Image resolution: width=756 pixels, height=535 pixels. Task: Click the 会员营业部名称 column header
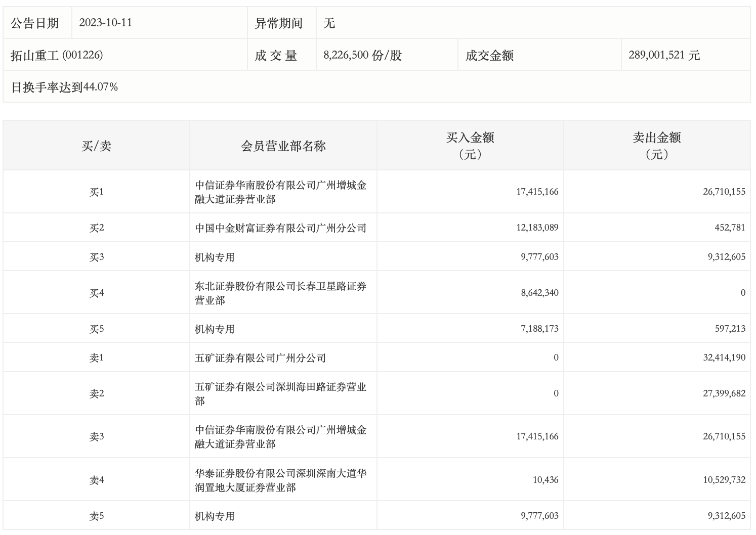click(x=283, y=146)
